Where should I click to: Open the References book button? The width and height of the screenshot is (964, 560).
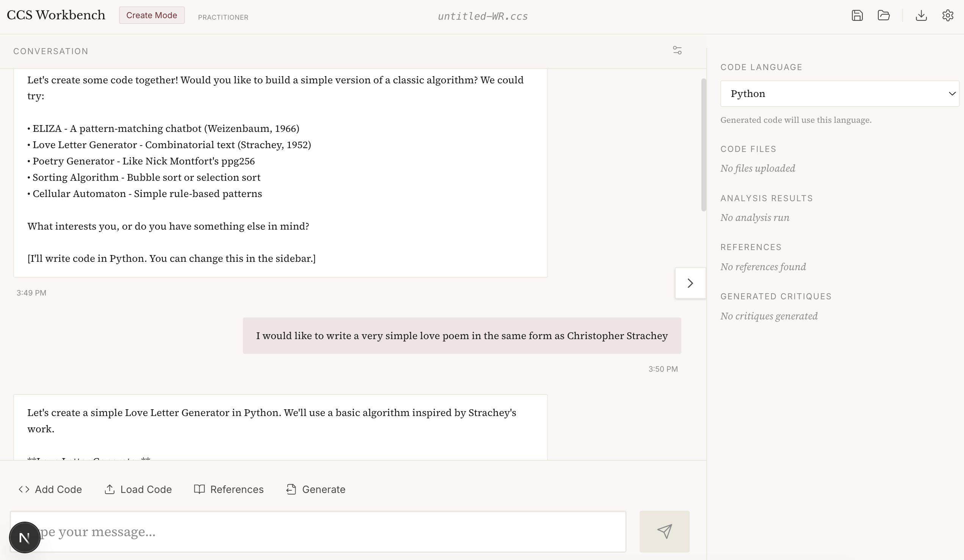229,489
